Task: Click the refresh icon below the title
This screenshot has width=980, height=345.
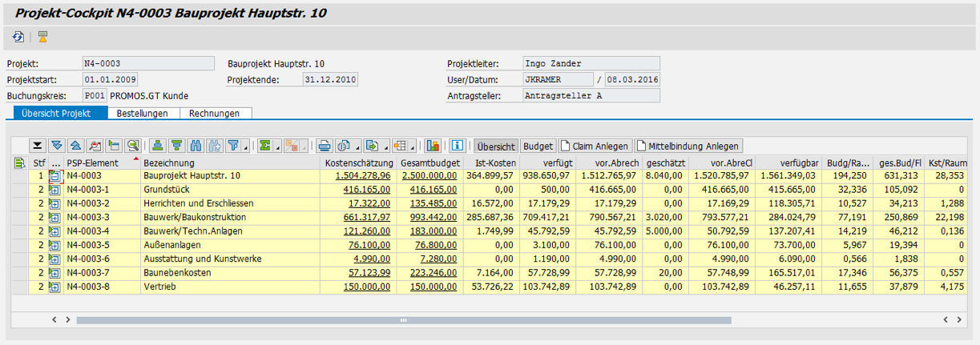Action: tap(18, 37)
